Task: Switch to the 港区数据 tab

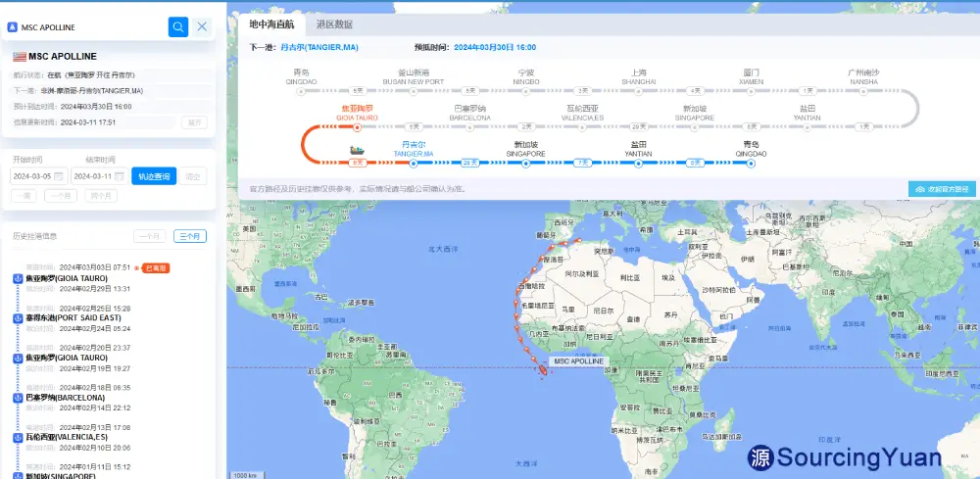Action: point(334,24)
